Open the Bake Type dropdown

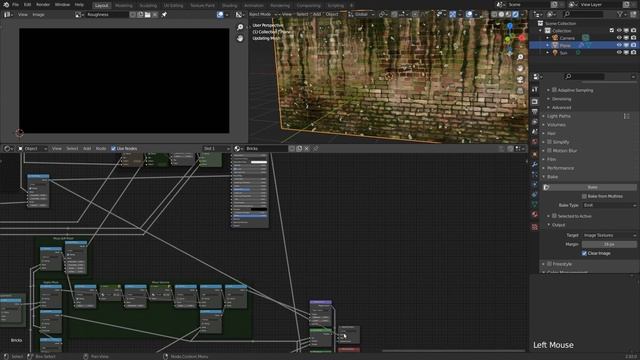point(609,205)
